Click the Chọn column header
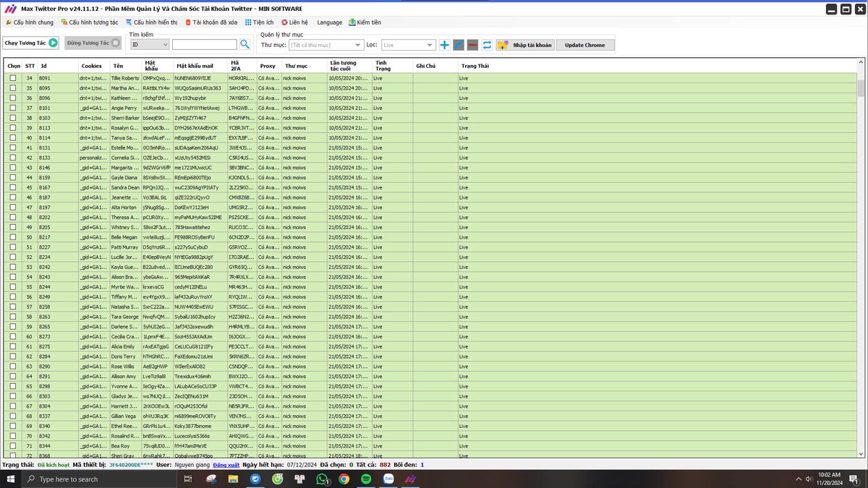The width and height of the screenshot is (868, 488). click(x=14, y=66)
